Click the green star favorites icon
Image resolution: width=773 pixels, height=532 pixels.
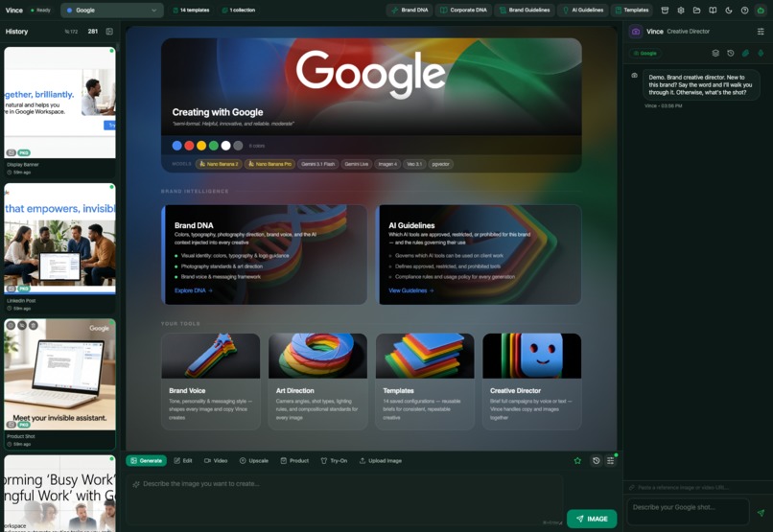coord(577,460)
